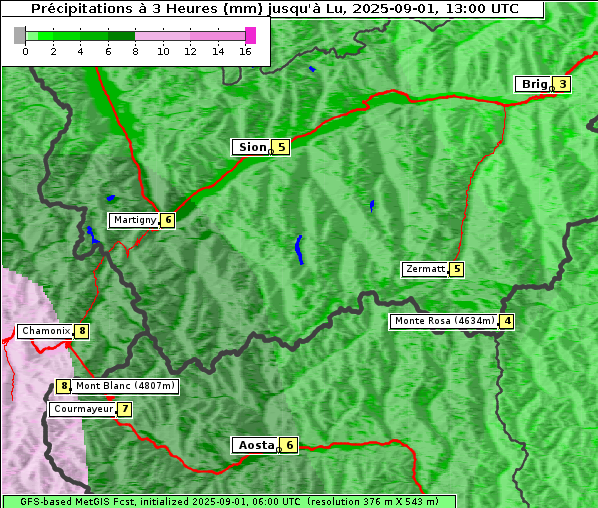Click Brig's yellow value box 3

tap(562, 84)
